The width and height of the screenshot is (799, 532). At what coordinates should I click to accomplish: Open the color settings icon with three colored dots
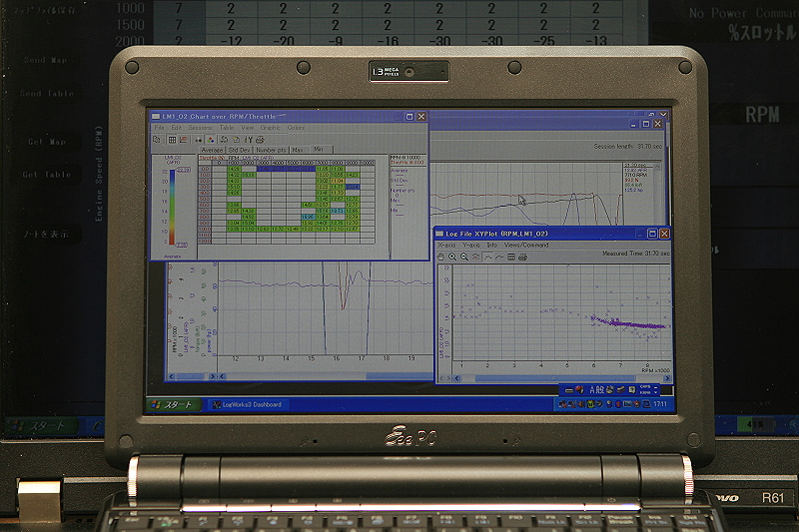(x=211, y=140)
